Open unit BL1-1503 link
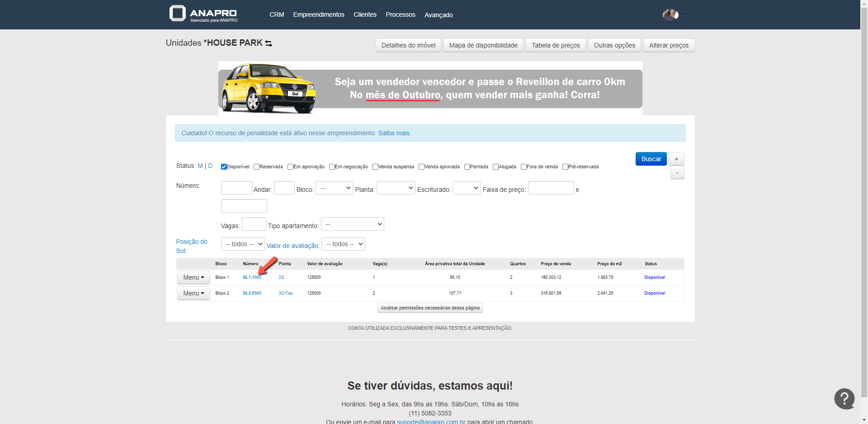 252,277
